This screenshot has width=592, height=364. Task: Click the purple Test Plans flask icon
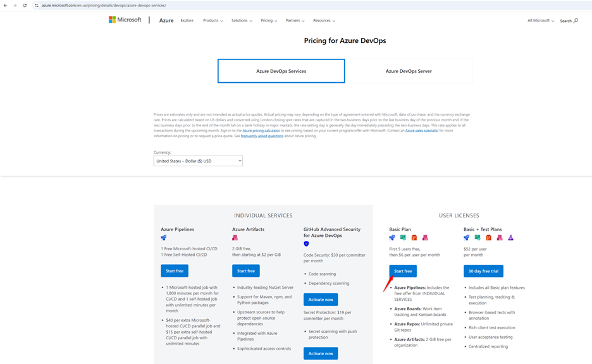[x=510, y=238]
